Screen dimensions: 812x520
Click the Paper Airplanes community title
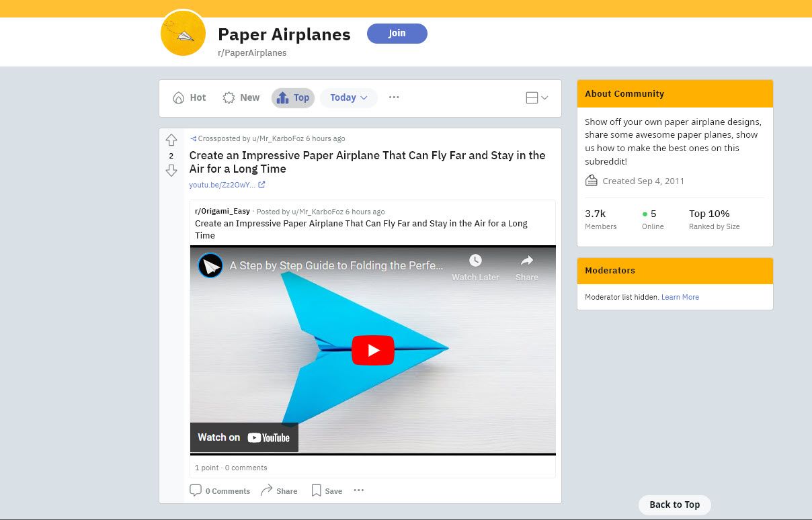[x=284, y=34]
